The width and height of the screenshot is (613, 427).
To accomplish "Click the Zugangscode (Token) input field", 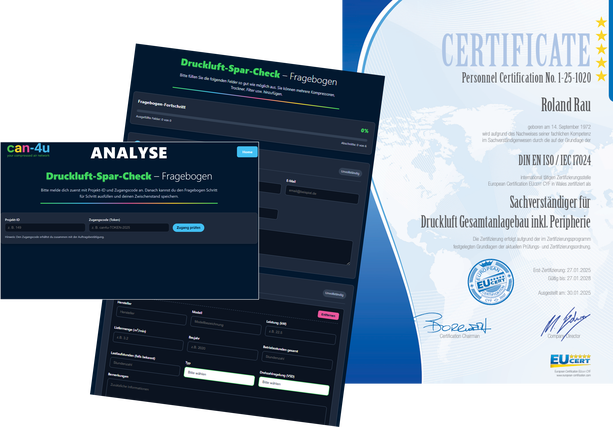I will point(128,228).
